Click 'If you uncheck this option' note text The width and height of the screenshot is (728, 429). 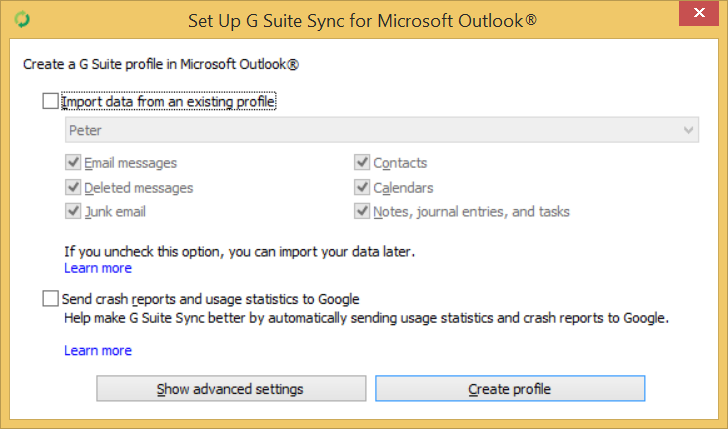pyautogui.click(x=240, y=252)
